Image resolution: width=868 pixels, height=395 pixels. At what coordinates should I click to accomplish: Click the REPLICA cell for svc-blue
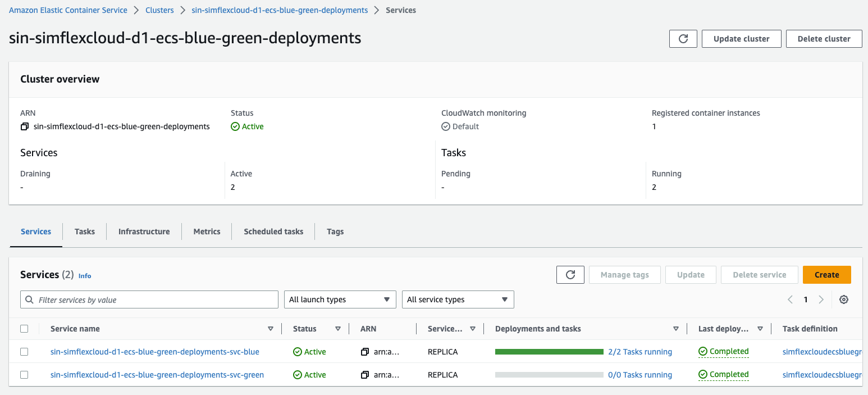click(x=442, y=352)
